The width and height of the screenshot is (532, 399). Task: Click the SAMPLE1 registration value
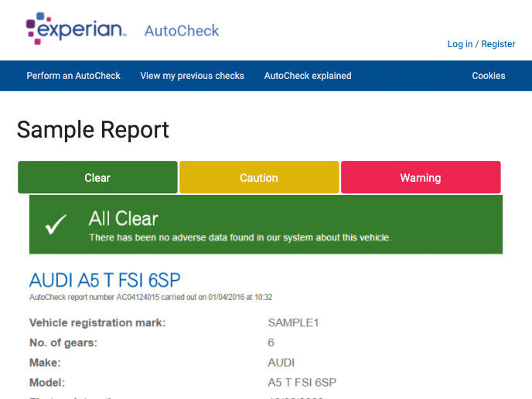(293, 322)
